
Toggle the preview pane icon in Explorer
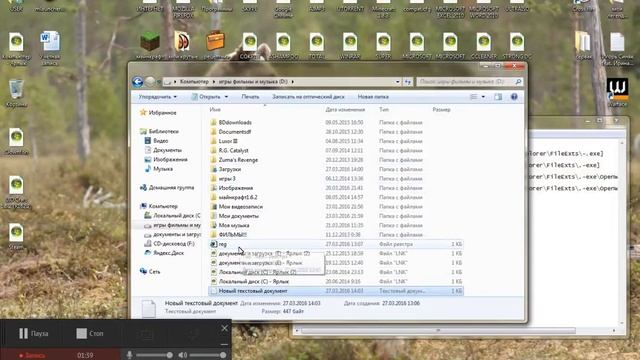coord(498,97)
